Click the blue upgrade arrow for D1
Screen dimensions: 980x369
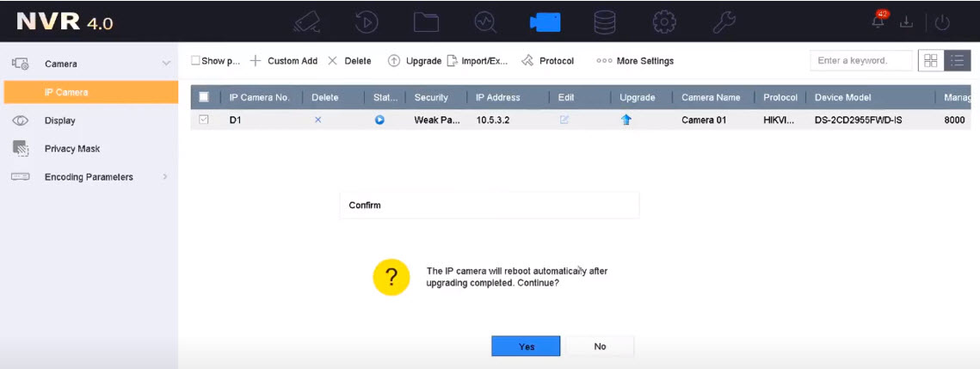(626, 120)
